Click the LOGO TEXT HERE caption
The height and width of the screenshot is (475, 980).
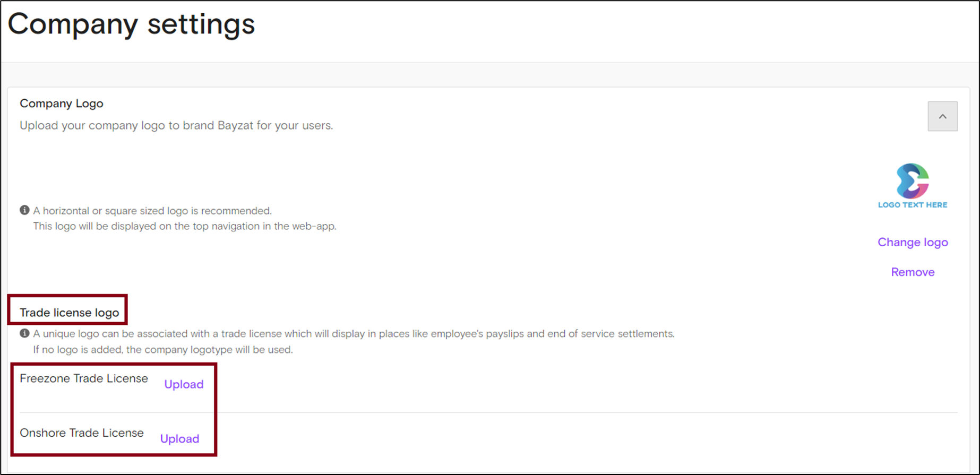tap(913, 205)
